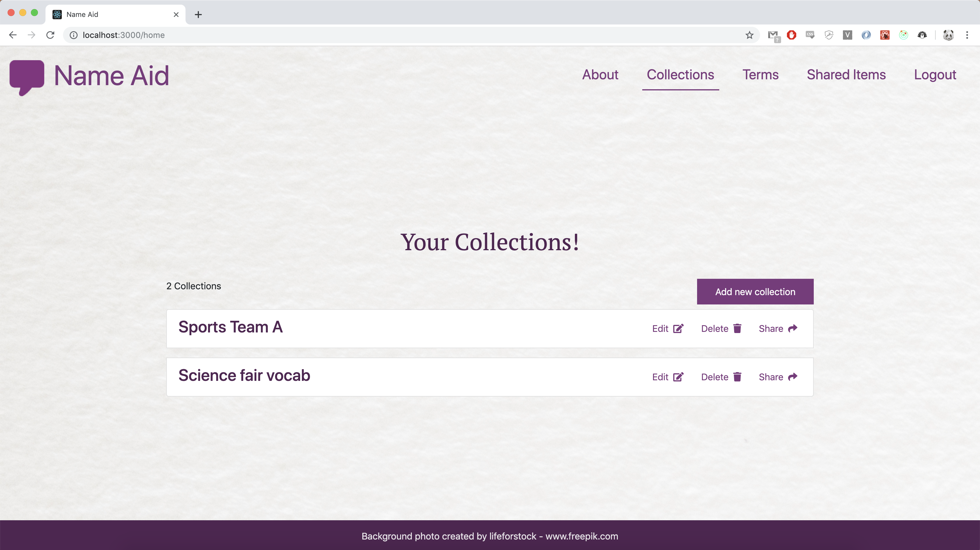The width and height of the screenshot is (980, 550).
Task: Click the Name Aid speech bubble logo
Action: pos(27,77)
